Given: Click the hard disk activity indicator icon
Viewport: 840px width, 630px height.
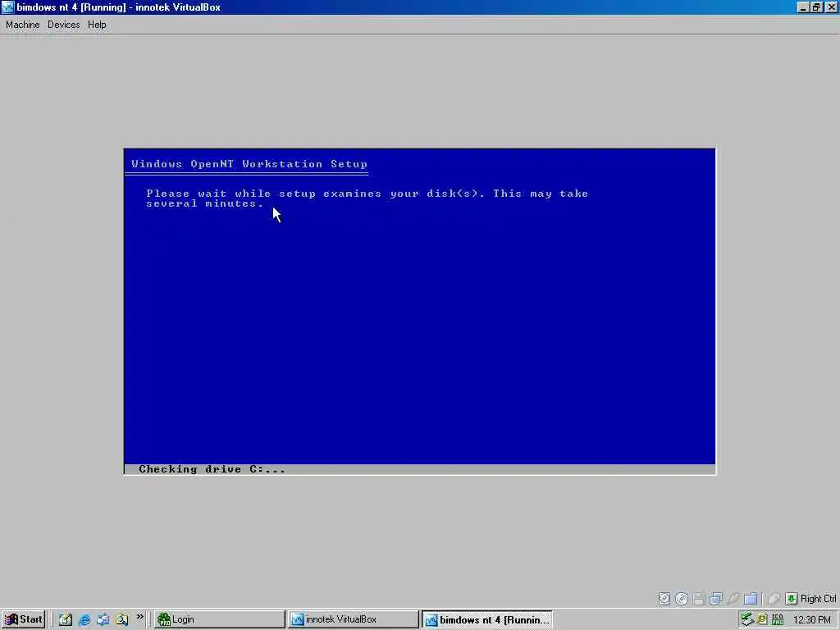Looking at the screenshot, I should (x=664, y=598).
